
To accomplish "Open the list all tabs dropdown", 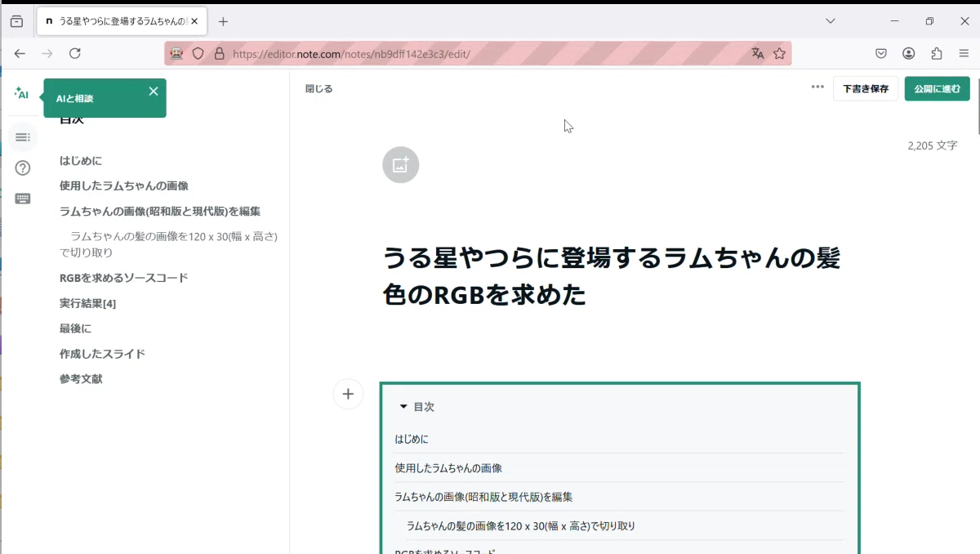I will coord(831,21).
